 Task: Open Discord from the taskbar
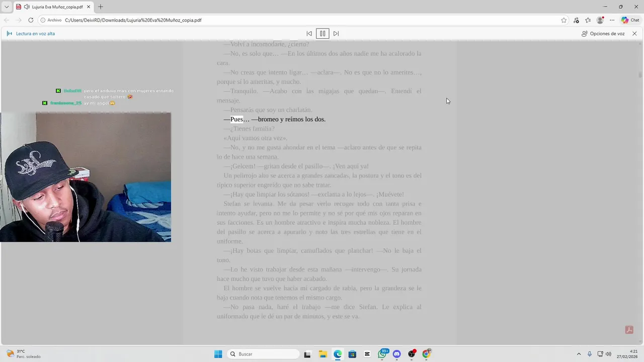396,354
